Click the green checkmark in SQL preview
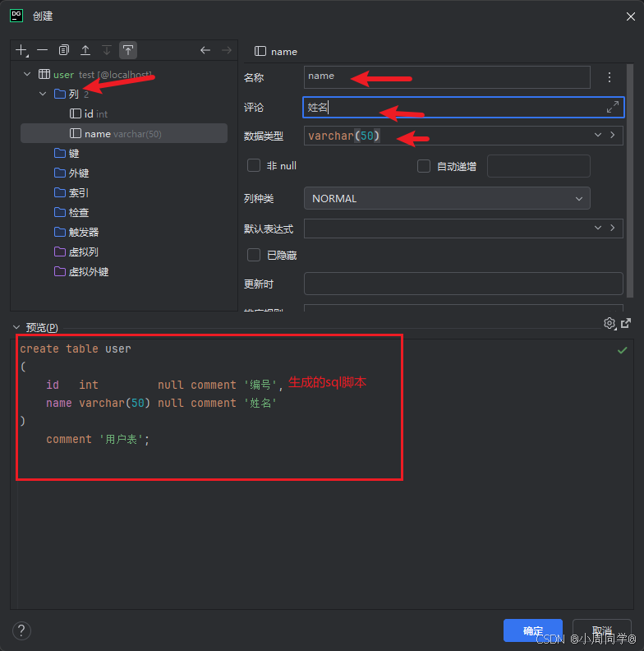Screen dimensions: 644x651 pos(622,350)
